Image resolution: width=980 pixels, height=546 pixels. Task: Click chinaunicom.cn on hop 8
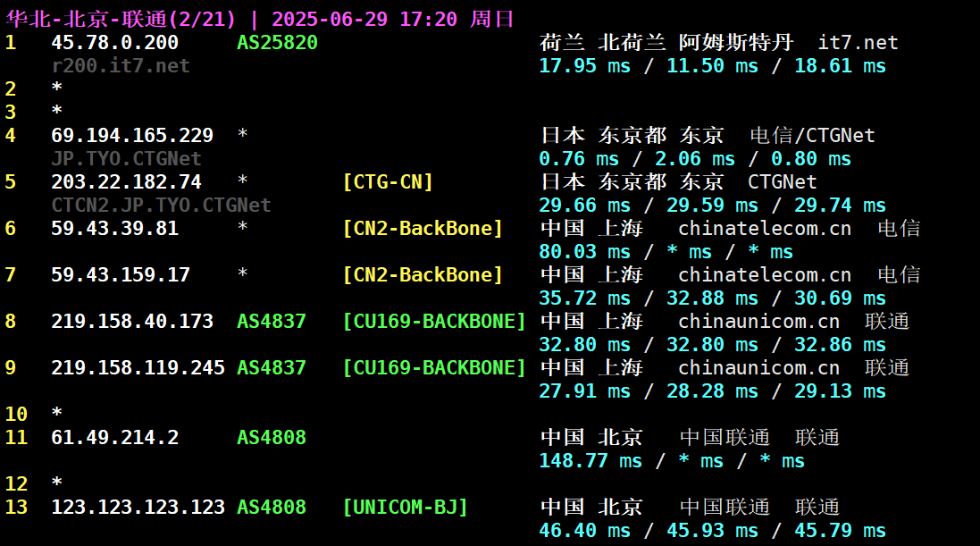tap(758, 322)
